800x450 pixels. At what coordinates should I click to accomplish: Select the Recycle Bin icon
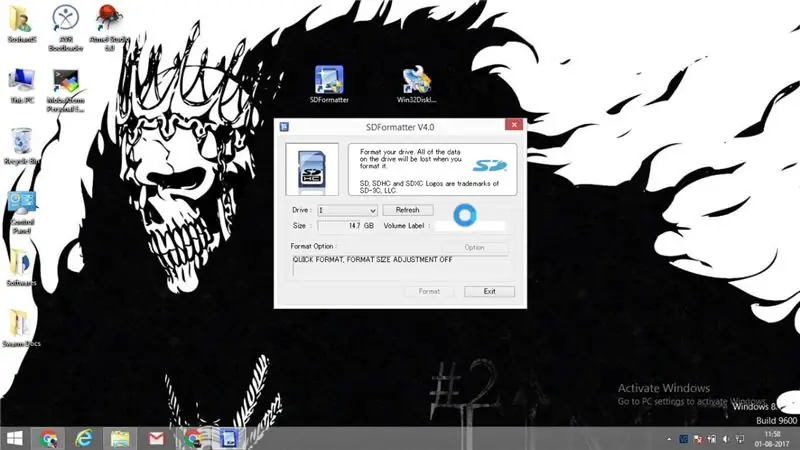(x=21, y=146)
